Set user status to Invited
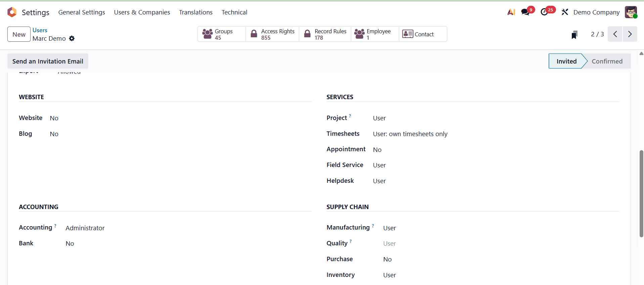This screenshot has height=285, width=644. (x=566, y=61)
